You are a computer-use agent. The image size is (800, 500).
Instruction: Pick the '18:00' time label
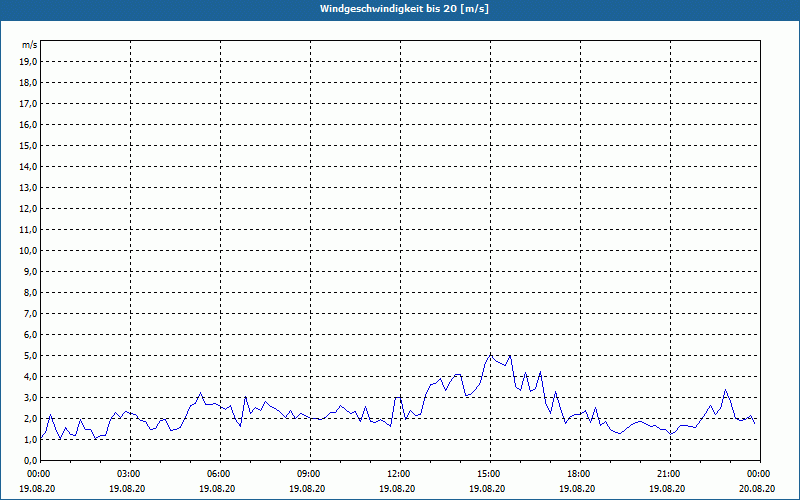pyautogui.click(x=580, y=474)
